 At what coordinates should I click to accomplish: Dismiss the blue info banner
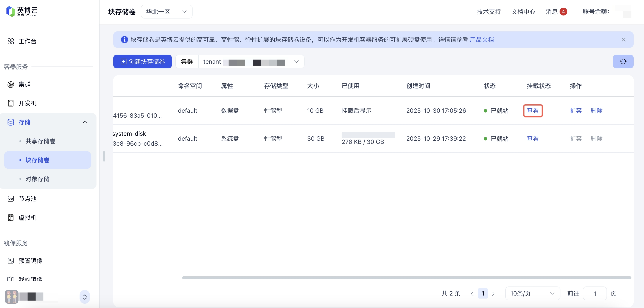coord(624,39)
